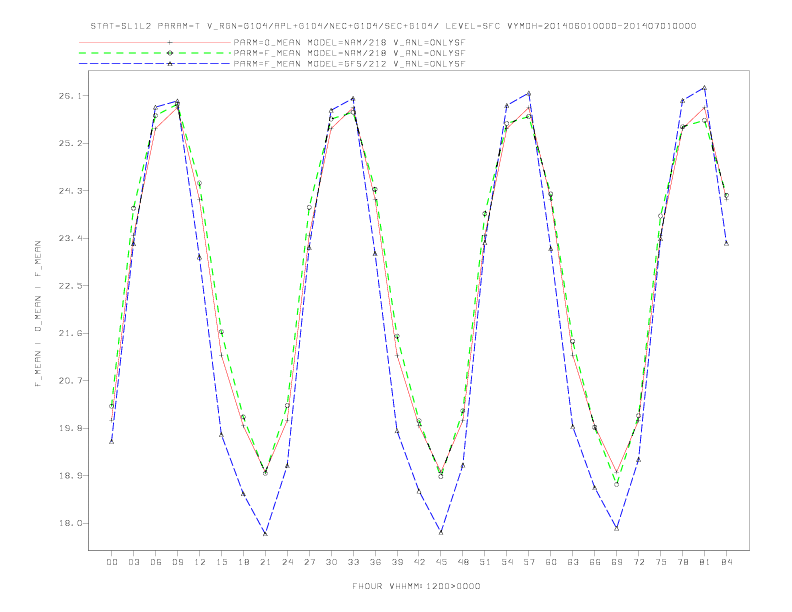Screen dimensions: 792x612
Task: Click y-axis tick label 25.2
Action: (68, 143)
